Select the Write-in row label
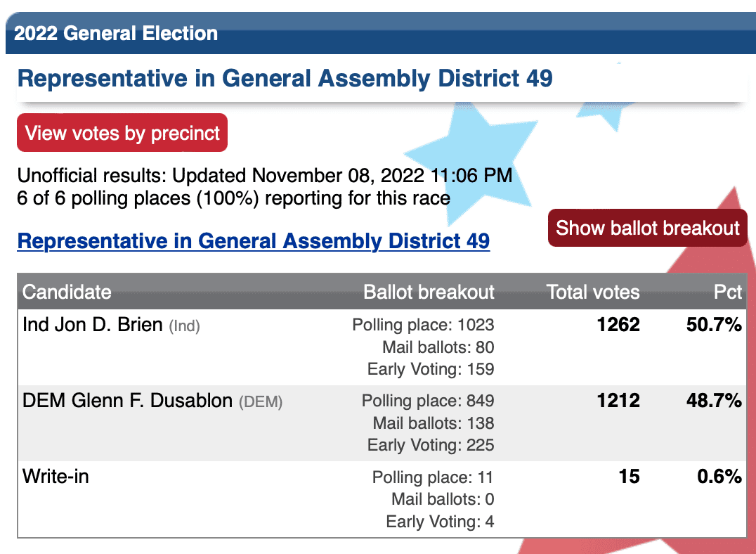756x554 pixels. coord(56,476)
